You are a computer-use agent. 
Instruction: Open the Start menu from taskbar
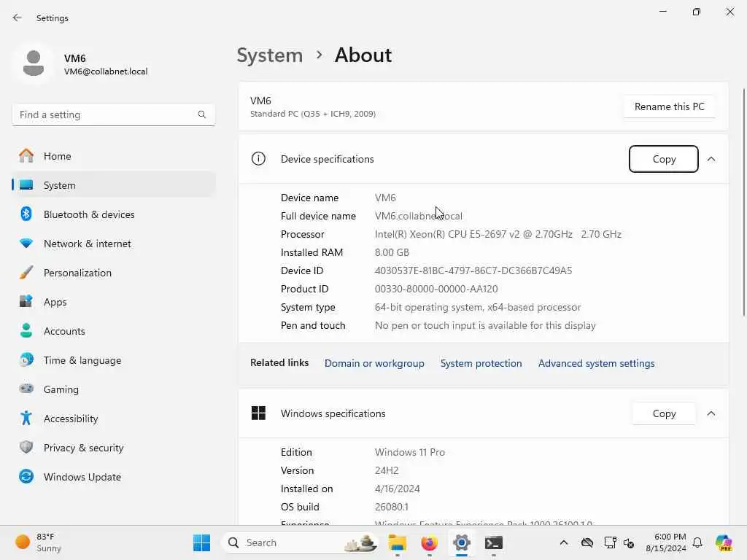[x=201, y=542]
